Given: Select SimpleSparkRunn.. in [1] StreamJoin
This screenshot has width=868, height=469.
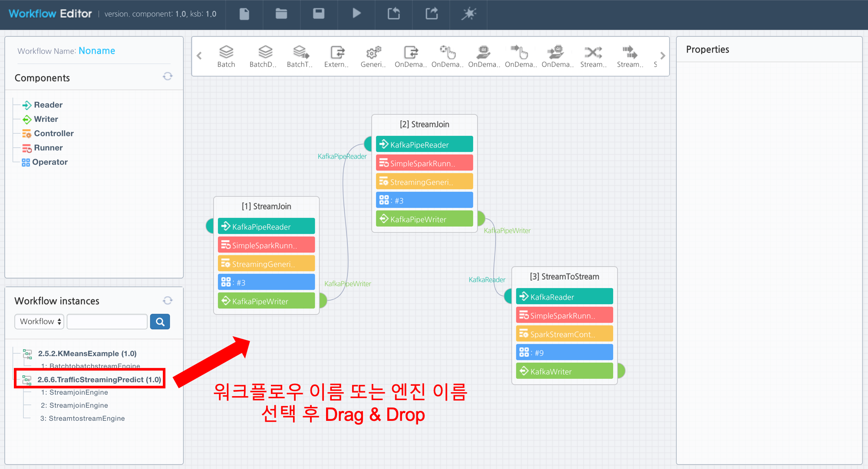Looking at the screenshot, I should (266, 245).
